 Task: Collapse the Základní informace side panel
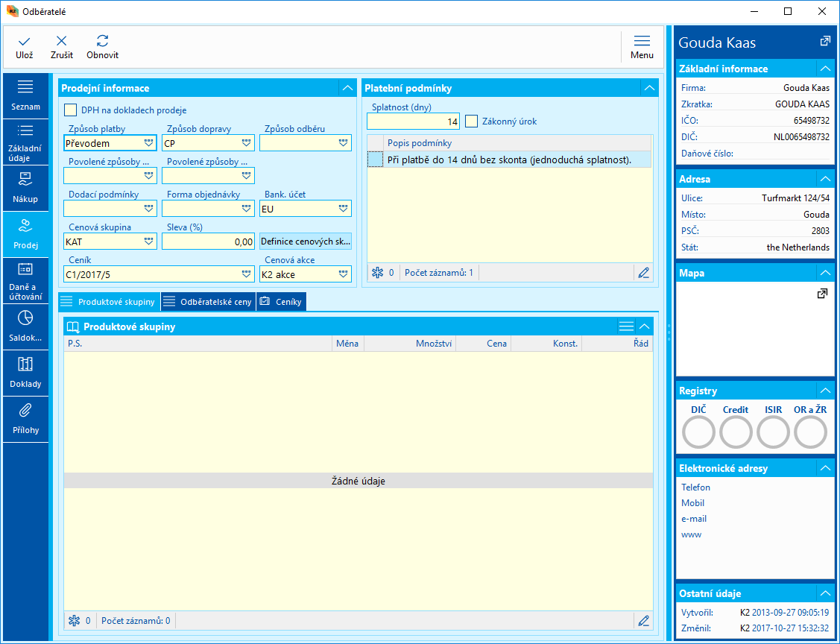(825, 69)
